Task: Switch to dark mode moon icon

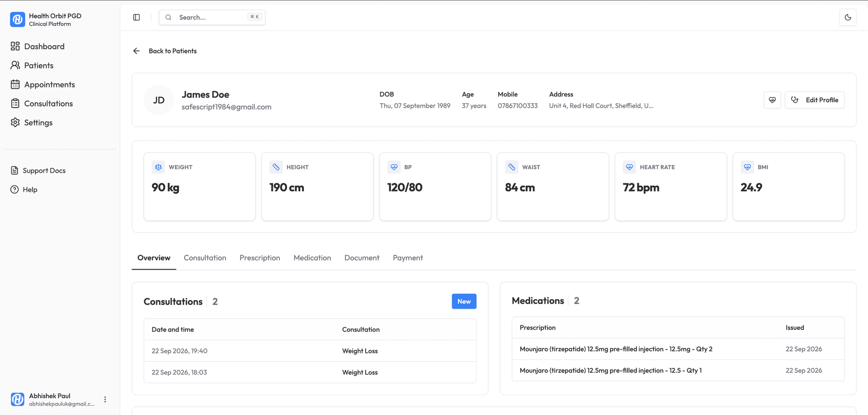Action: click(x=848, y=17)
